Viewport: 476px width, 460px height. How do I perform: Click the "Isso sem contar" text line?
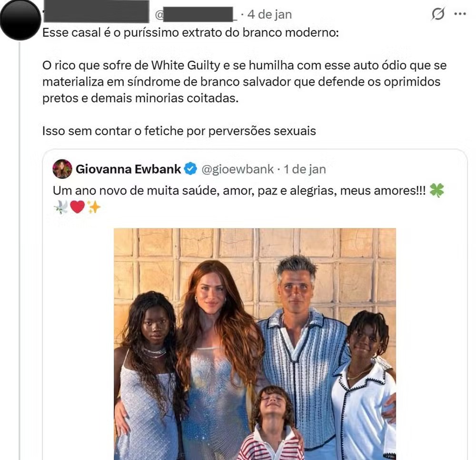coord(179,131)
